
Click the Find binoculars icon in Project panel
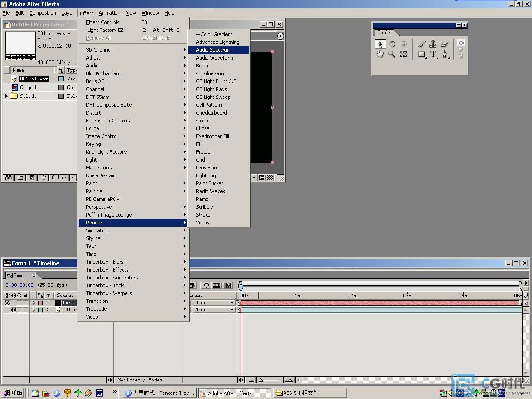point(8,177)
